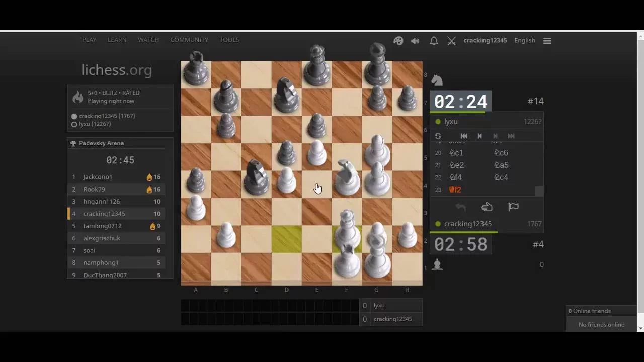Select the black knight on c4
The height and width of the screenshot is (362, 644).
coord(257,177)
